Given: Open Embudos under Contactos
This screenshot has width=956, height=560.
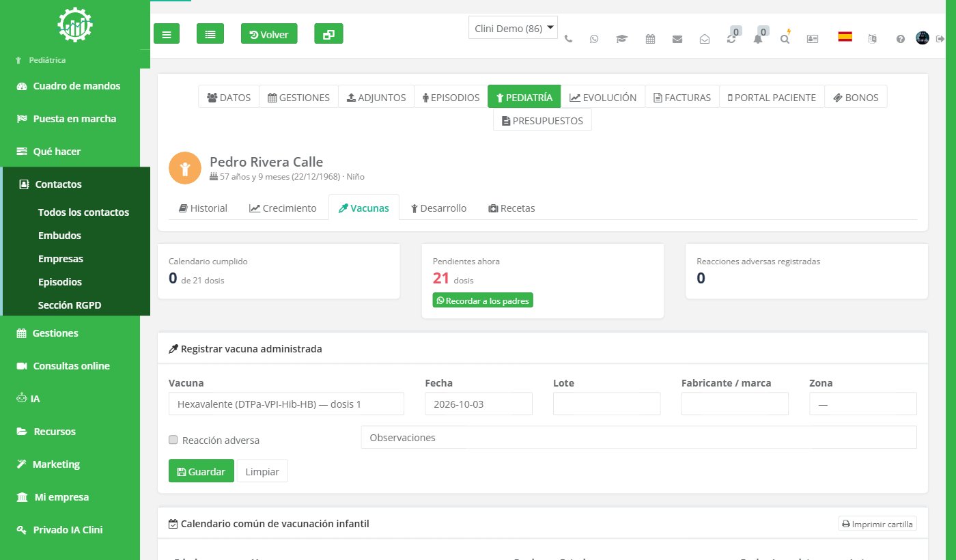Looking at the screenshot, I should [x=59, y=236].
